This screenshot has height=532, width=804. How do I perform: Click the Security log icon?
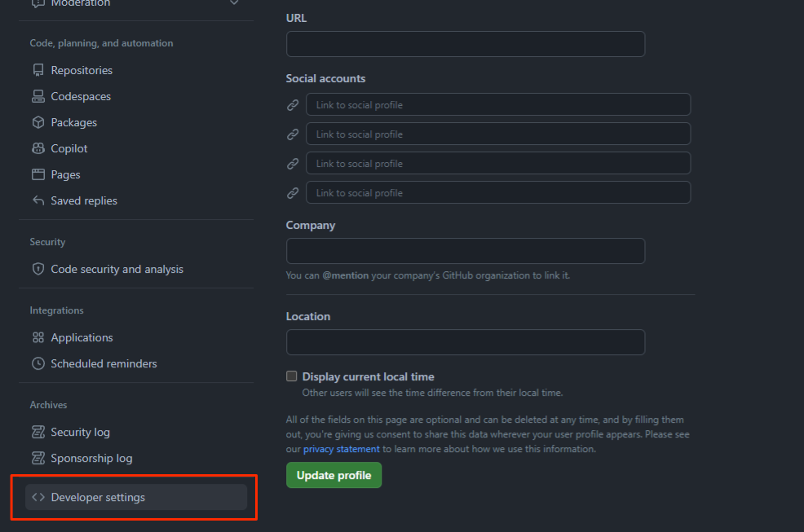pos(38,432)
